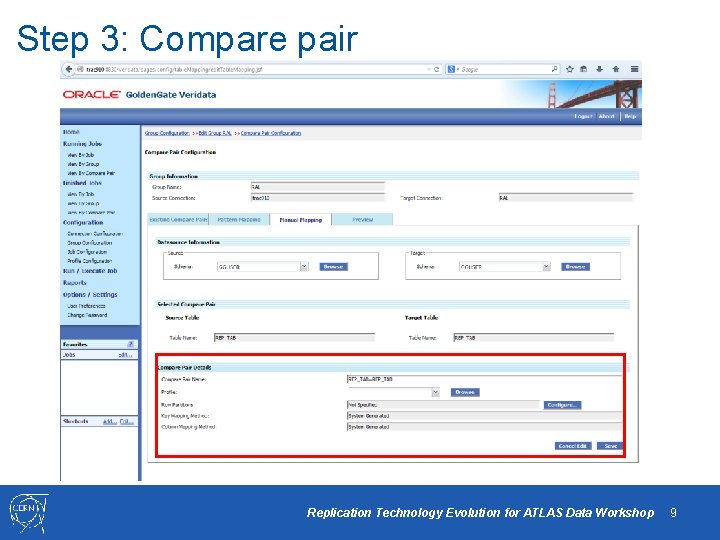Open Job Configuration in sidebar
The height and width of the screenshot is (540, 720).
coord(87,252)
